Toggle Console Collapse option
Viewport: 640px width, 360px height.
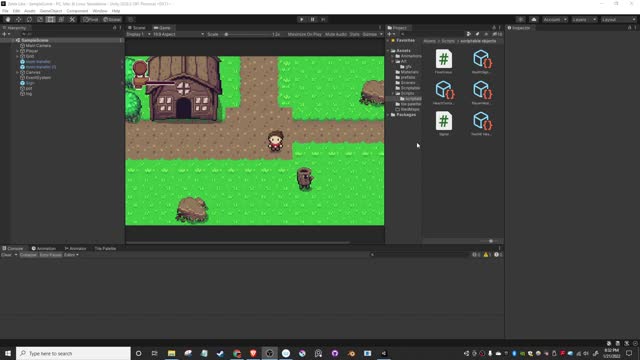coord(28,255)
